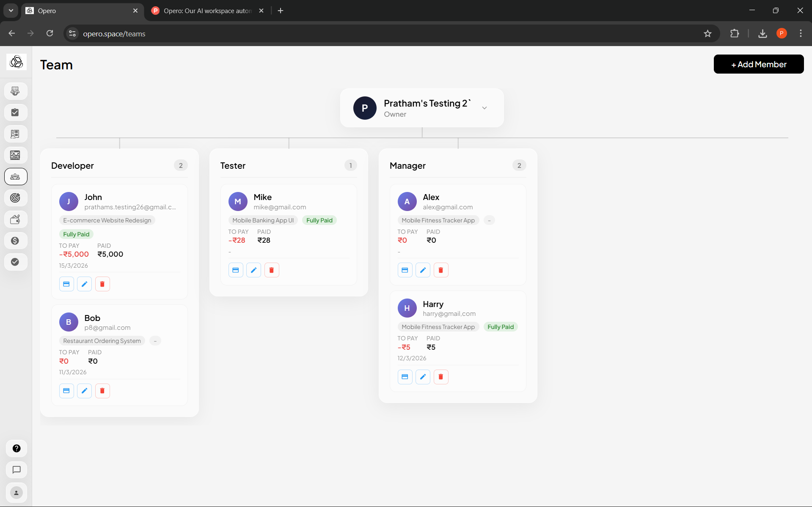Screen dimensions: 812x507
Task: Open the circled checkmark sidebar icon
Action: [x=16, y=262]
